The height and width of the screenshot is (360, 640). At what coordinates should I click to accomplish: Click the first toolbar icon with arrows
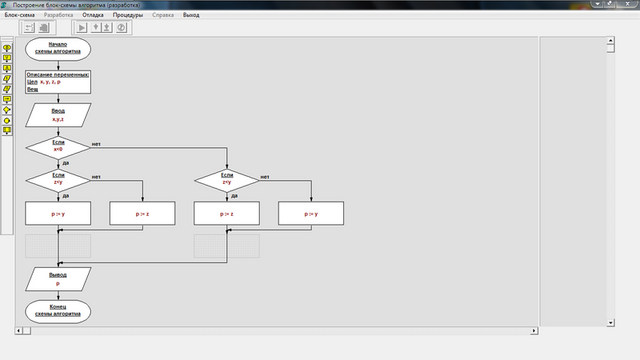pos(29,28)
